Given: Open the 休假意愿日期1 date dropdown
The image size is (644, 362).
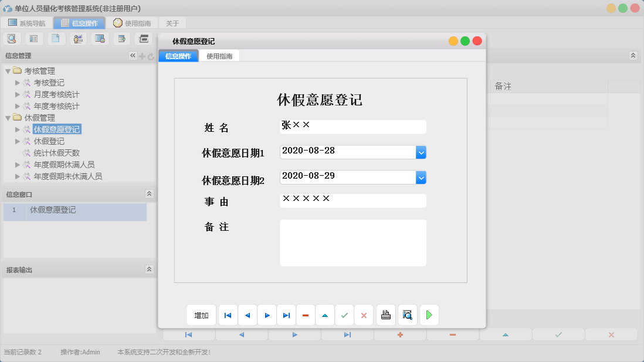Looking at the screenshot, I should coord(421,151).
